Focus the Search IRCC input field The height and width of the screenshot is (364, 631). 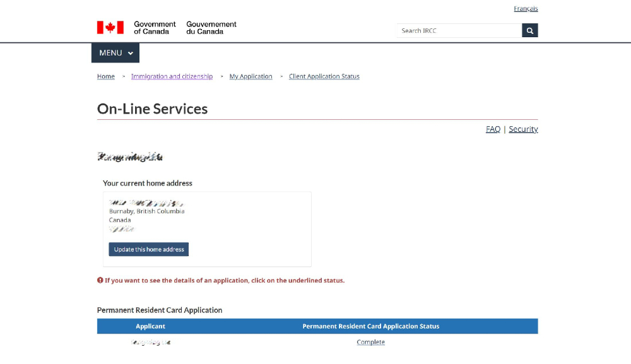point(459,30)
